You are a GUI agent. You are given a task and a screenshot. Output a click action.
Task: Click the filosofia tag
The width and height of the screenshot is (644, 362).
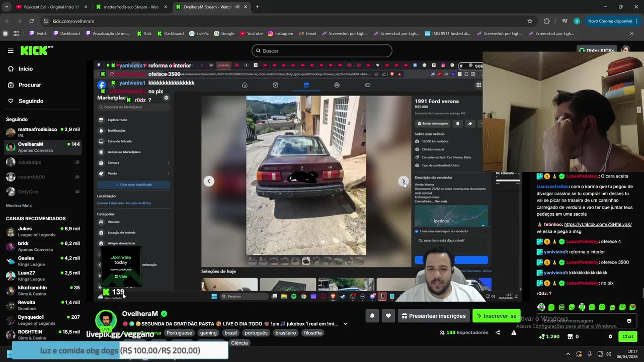tap(312, 333)
